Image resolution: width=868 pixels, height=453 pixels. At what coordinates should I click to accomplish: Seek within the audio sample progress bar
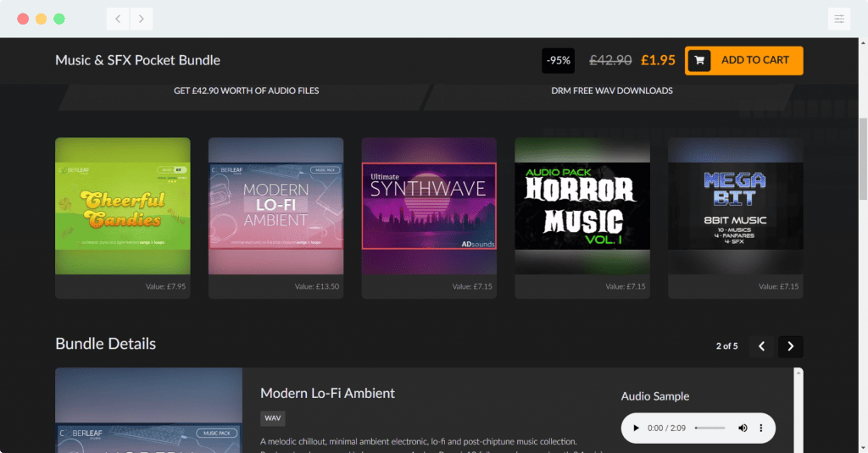(710, 428)
